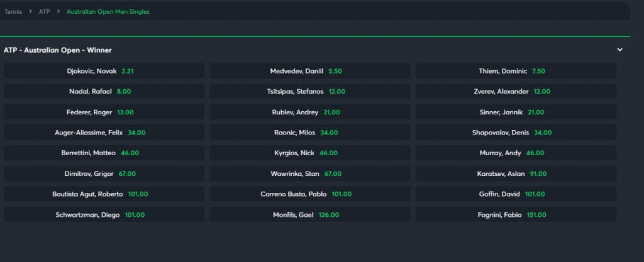Bet on Fognini, Fabio at 151.00
Screen dimensions: 644x262
(516, 214)
